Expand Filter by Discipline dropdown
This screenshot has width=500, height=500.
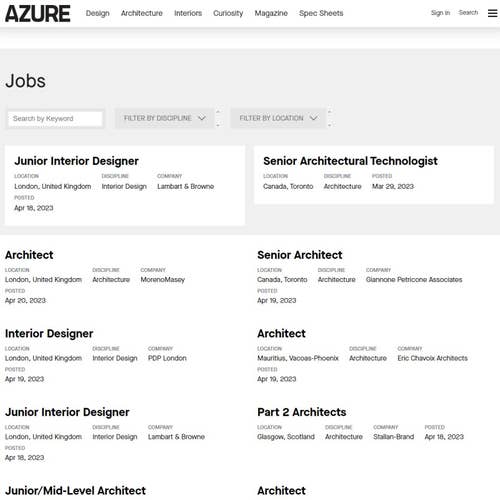[x=164, y=118]
